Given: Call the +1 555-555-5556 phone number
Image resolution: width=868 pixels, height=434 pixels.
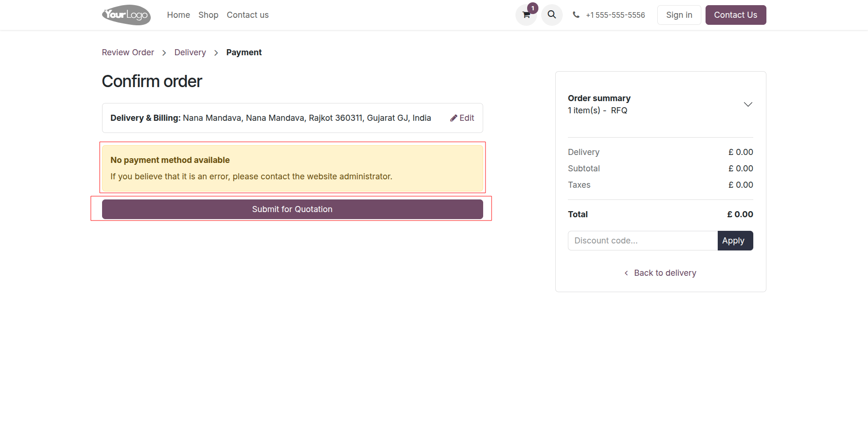Looking at the screenshot, I should point(615,15).
